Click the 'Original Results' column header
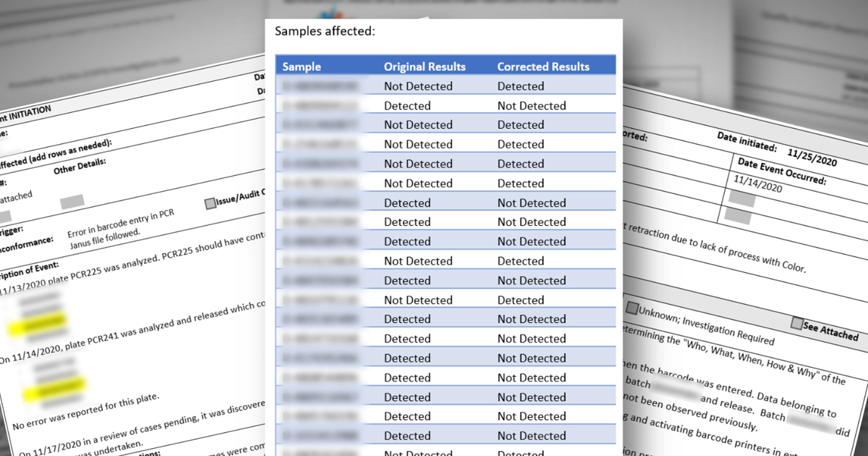868x456 pixels. pyautogui.click(x=425, y=67)
